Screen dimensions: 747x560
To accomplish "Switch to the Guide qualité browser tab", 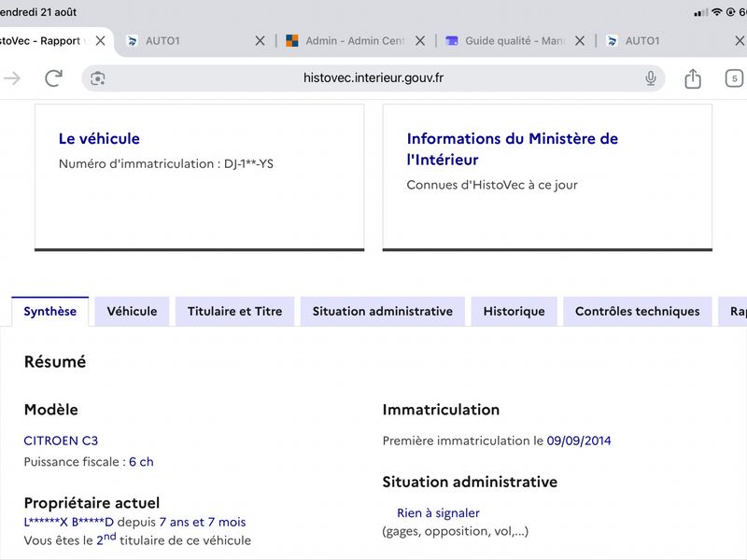I will (x=514, y=41).
